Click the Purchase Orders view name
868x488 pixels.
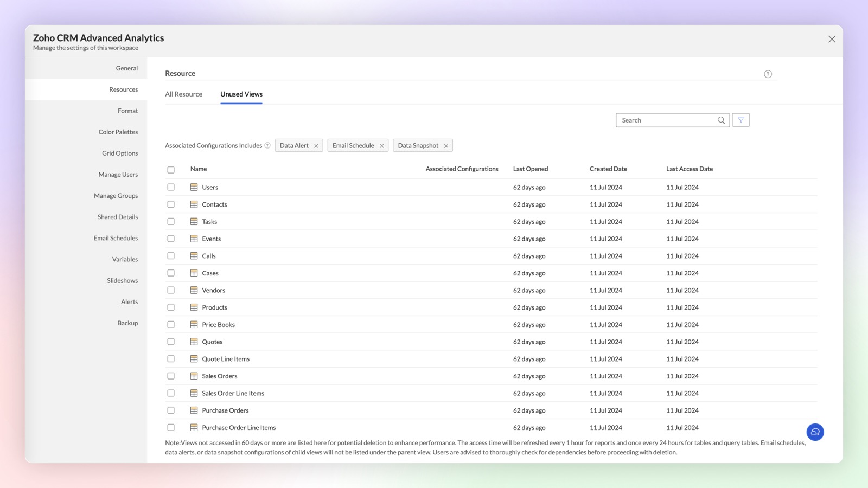(225, 410)
